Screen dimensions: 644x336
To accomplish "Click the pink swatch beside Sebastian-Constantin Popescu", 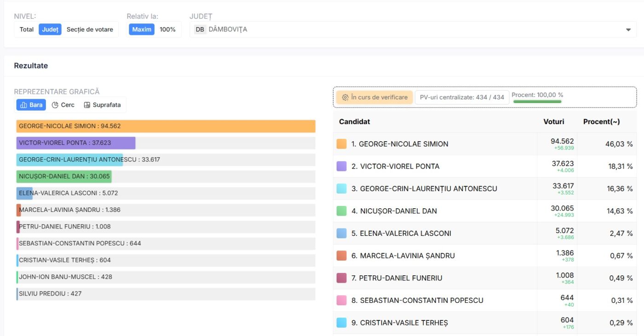I will [341, 300].
